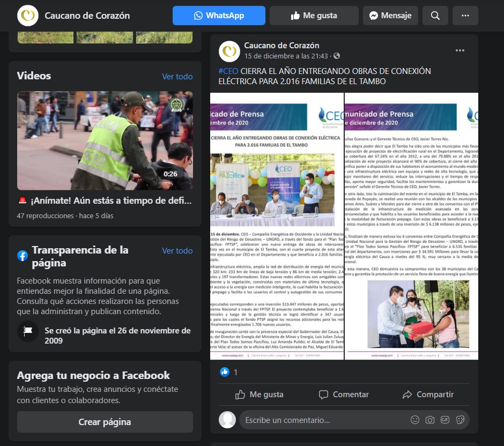Click the Caucano de Corazón header page name
Viewport: 504px width, 446px height.
(87, 16)
